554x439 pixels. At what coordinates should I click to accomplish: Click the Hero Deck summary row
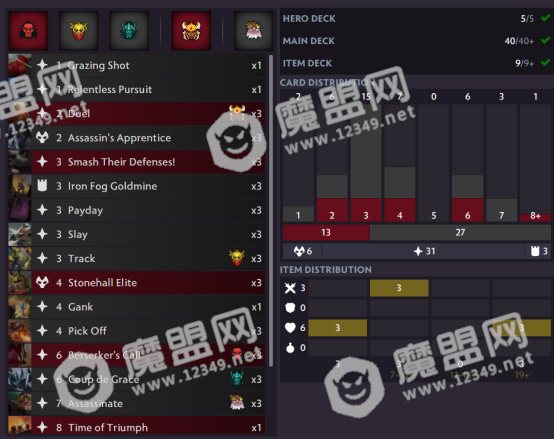pos(416,18)
